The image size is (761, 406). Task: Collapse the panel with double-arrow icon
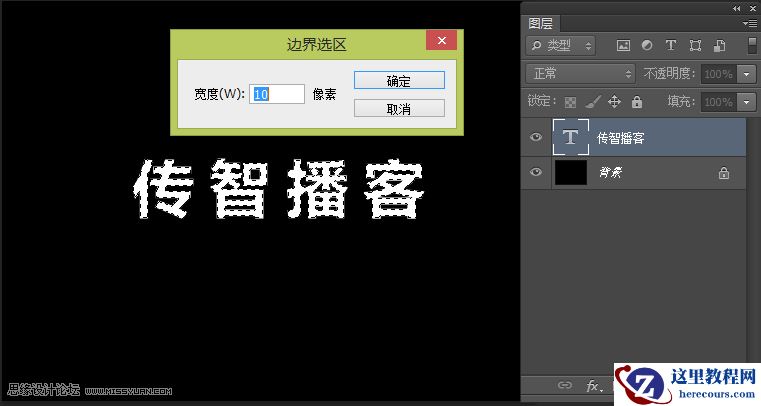737,8
